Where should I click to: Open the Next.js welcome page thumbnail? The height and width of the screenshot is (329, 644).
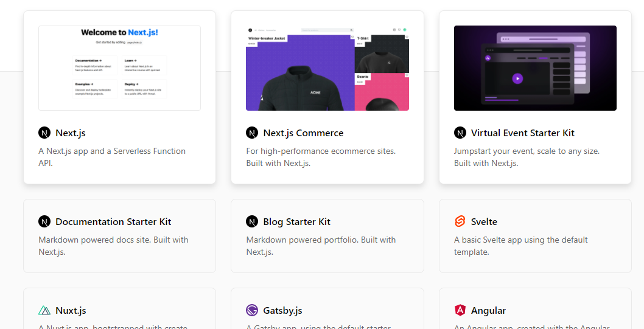pos(119,68)
